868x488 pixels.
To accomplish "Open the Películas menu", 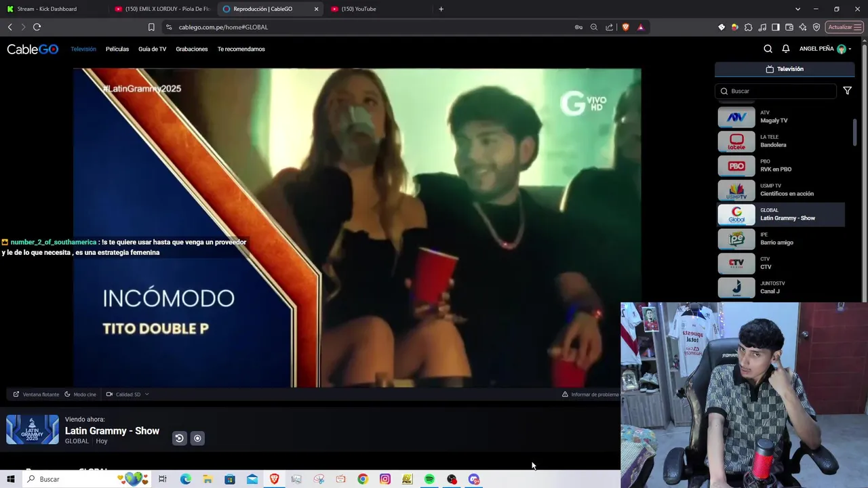I will (x=117, y=49).
